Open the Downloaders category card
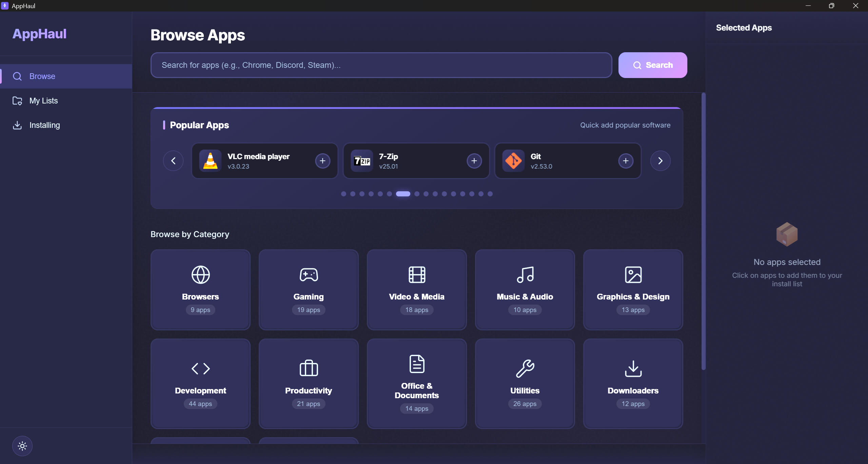This screenshot has height=464, width=868. (x=633, y=383)
